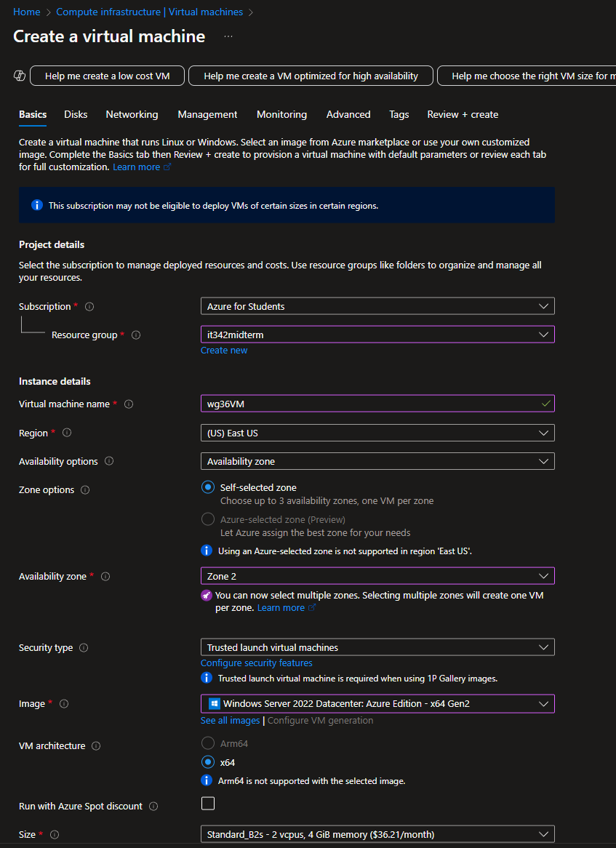Click into Virtual machine name field

pos(371,404)
